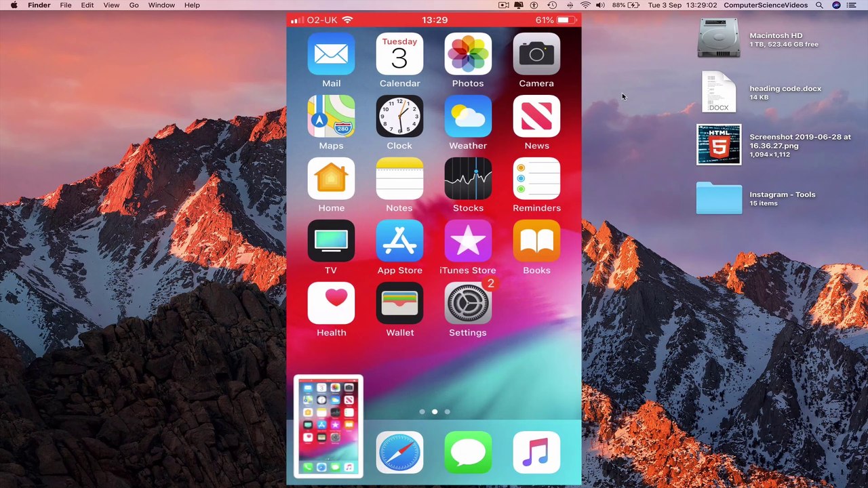This screenshot has width=868, height=488.
Task: Open the Finder menu
Action: point(39,5)
